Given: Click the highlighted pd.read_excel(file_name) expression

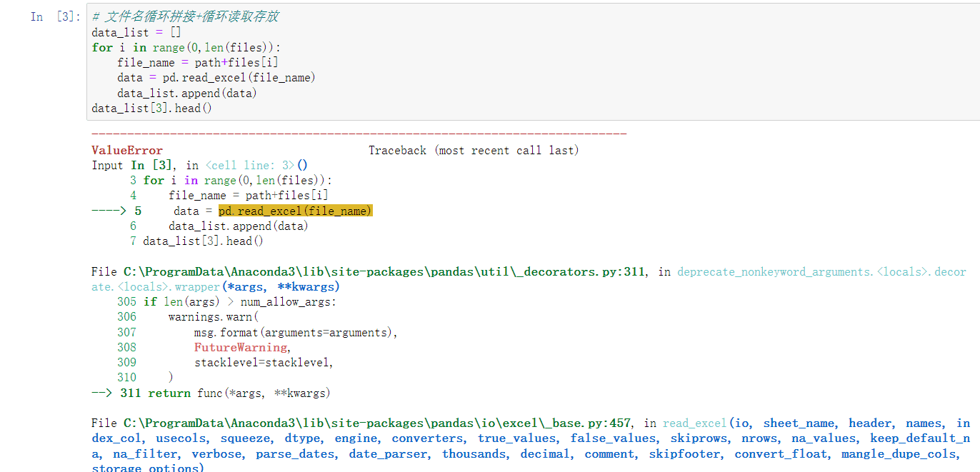Looking at the screenshot, I should coord(296,211).
